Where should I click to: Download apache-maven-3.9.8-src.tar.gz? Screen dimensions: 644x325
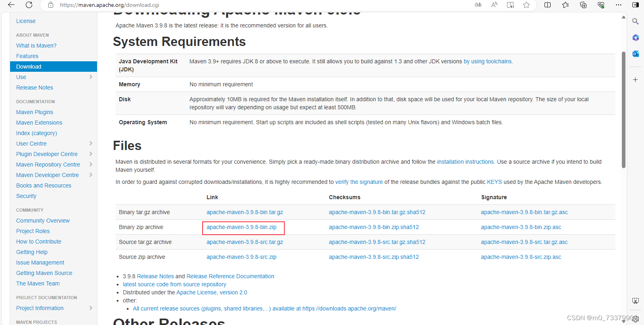pyautogui.click(x=245, y=242)
